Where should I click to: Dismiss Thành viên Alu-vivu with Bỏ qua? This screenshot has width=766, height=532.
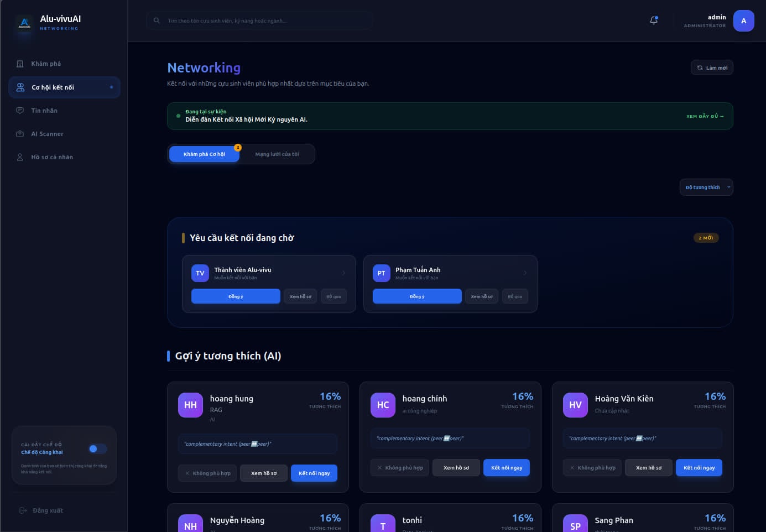(x=334, y=296)
